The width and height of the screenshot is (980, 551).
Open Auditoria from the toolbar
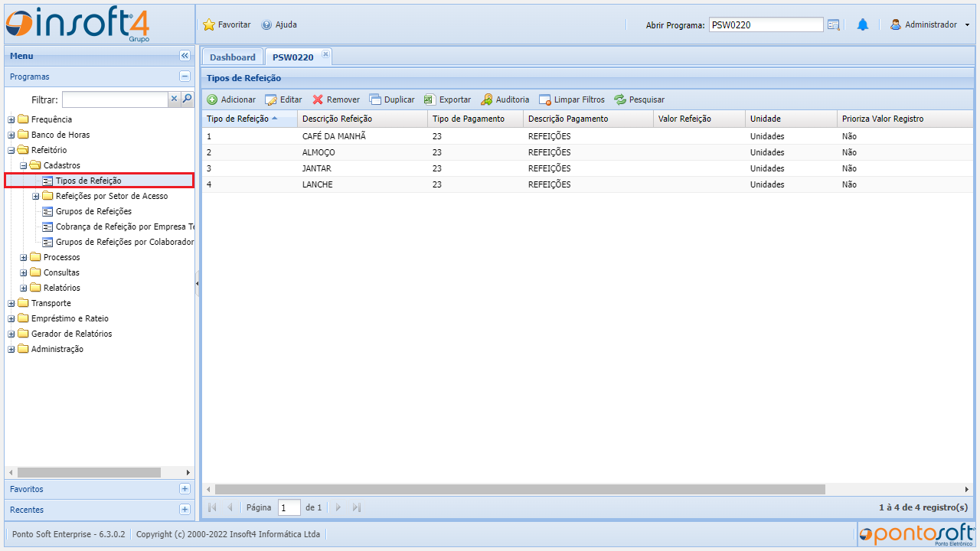[487, 99]
